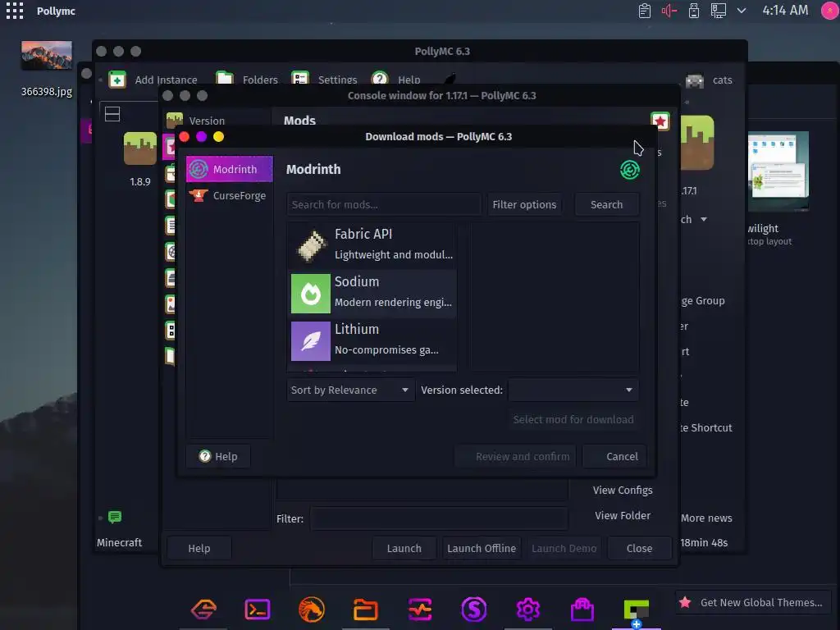This screenshot has height=630, width=840.
Task: Cancel the Download mods dialog
Action: coord(614,456)
